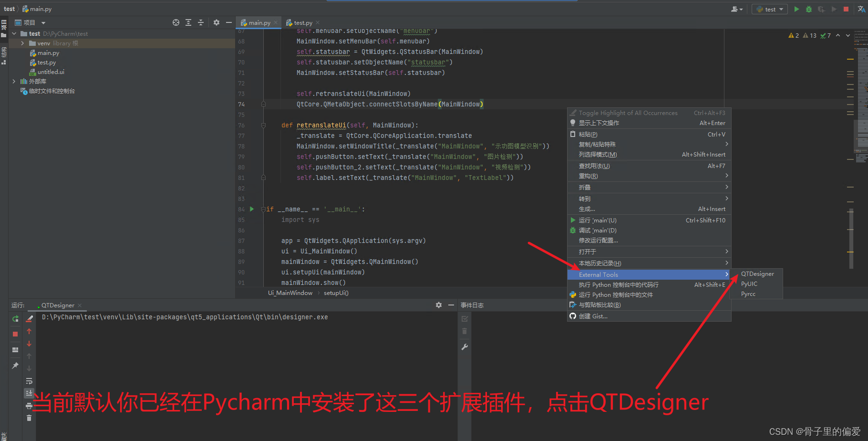Go to previous highlighted error arrow
This screenshot has height=441, width=868.
[x=838, y=35]
